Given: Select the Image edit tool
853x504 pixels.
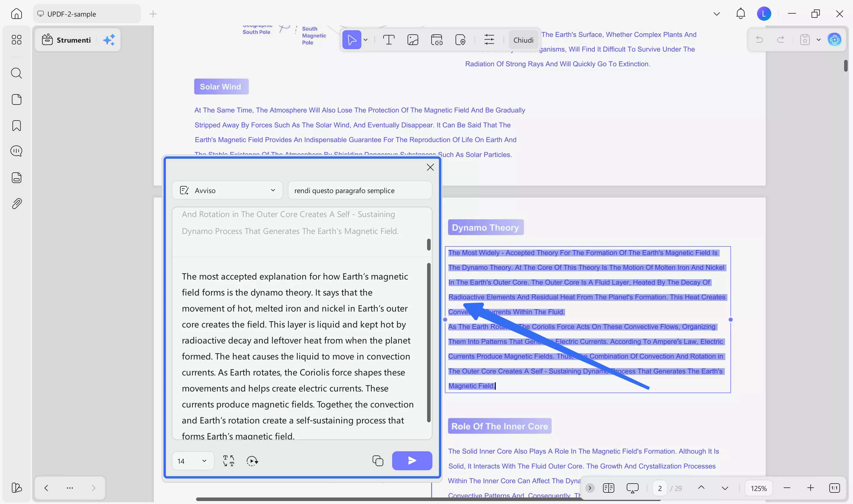Looking at the screenshot, I should pyautogui.click(x=412, y=40).
